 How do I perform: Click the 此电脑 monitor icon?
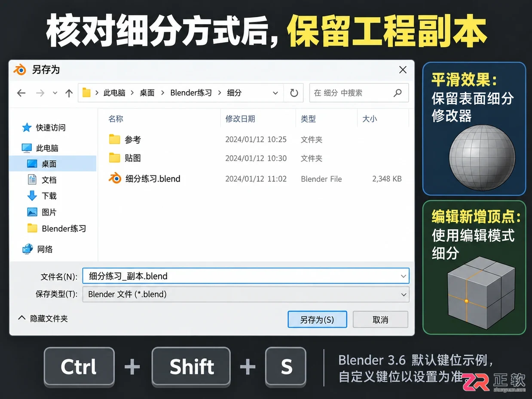[x=27, y=148]
